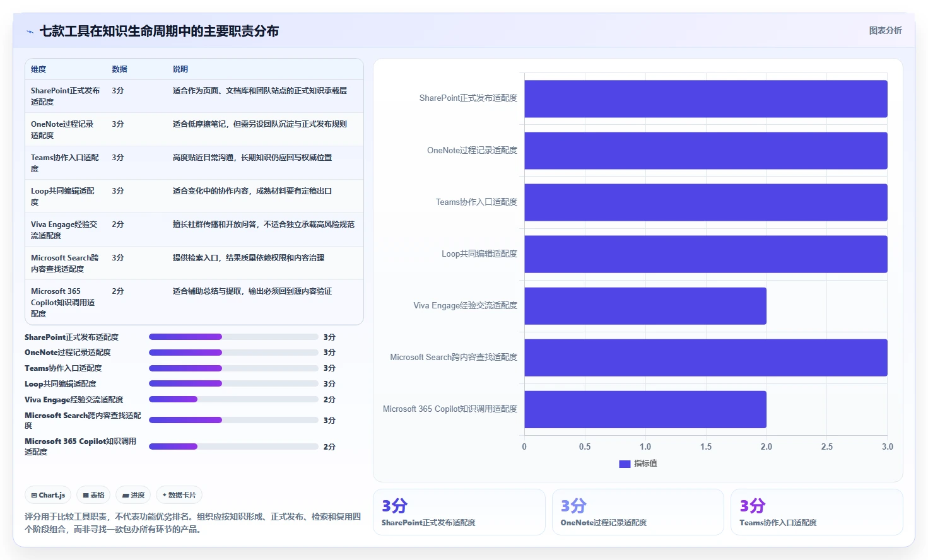Select the SharePoint正式发布适配度 table cell

pos(66,96)
